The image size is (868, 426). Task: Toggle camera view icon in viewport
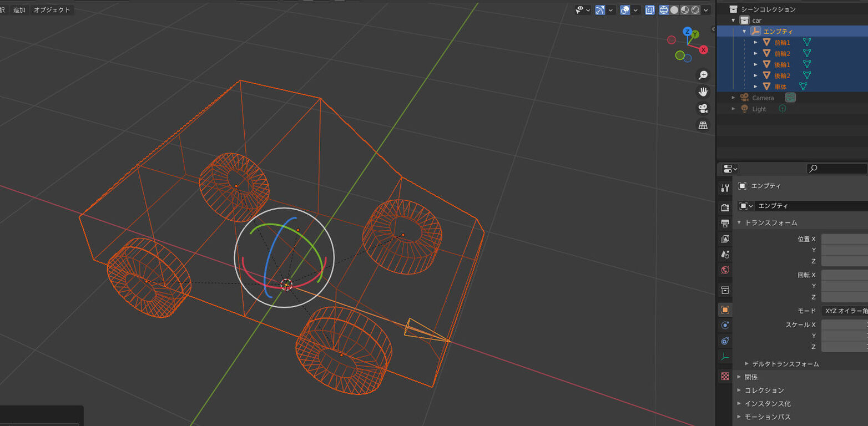tap(703, 108)
